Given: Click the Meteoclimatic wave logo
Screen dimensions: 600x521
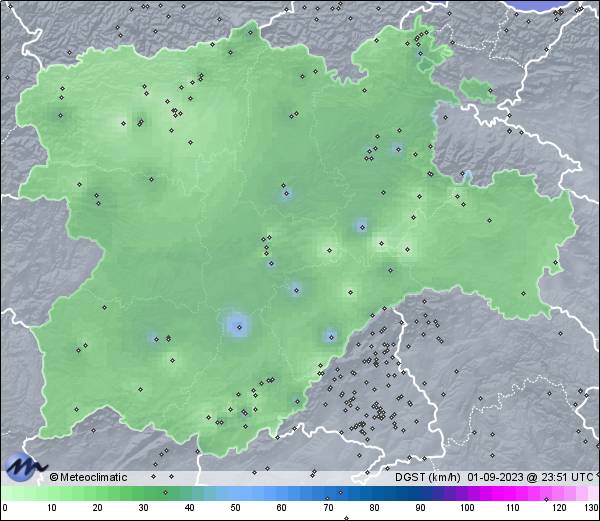Looking at the screenshot, I should point(25,466).
